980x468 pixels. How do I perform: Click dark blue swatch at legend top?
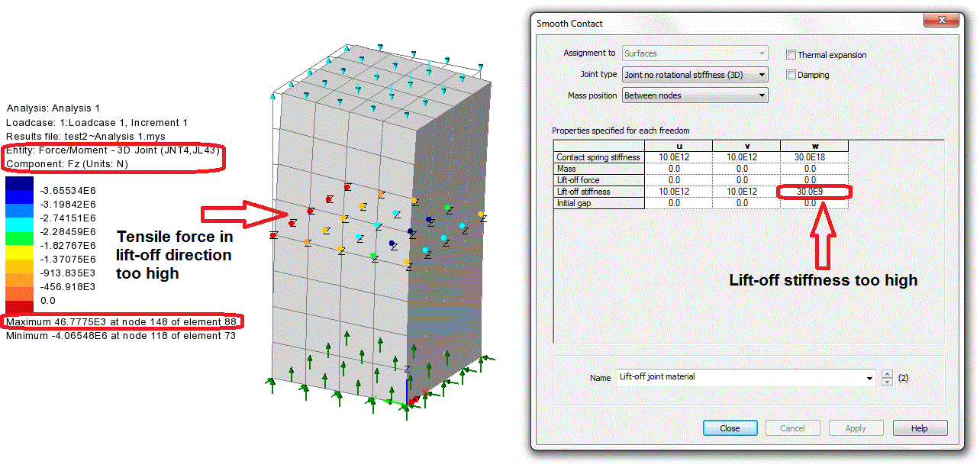(x=19, y=183)
